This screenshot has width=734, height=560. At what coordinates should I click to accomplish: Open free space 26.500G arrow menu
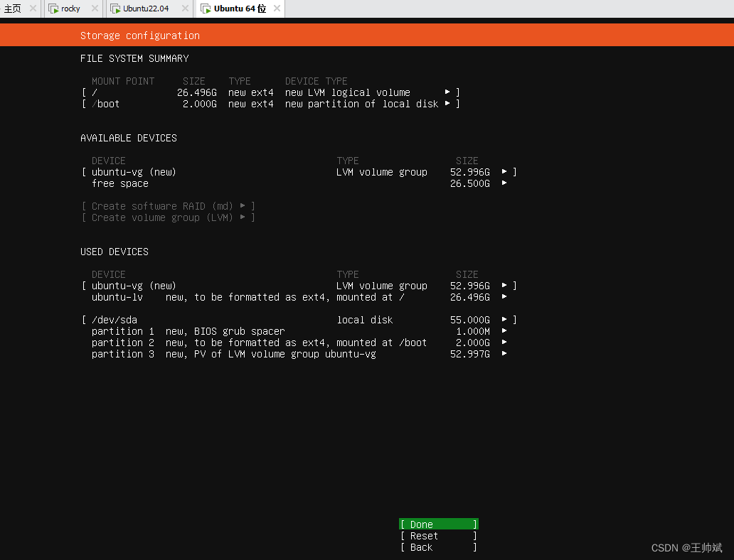pos(504,183)
